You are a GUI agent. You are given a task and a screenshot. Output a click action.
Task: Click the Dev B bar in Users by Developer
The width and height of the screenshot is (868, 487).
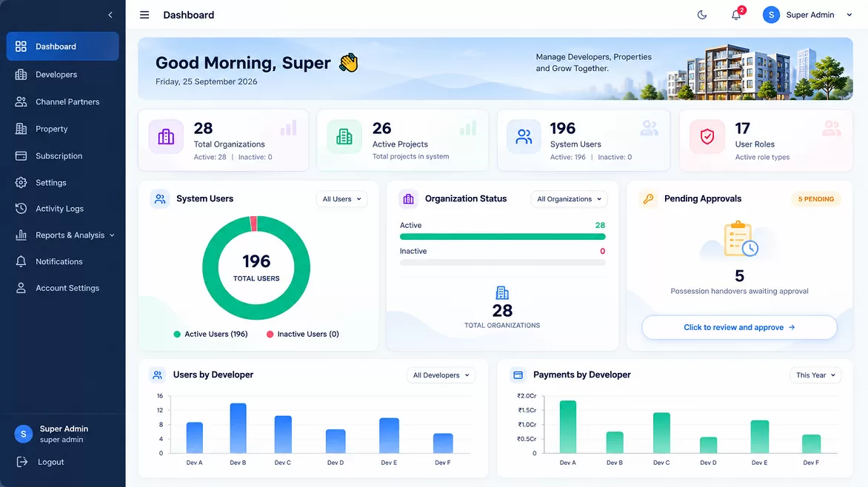238,429
